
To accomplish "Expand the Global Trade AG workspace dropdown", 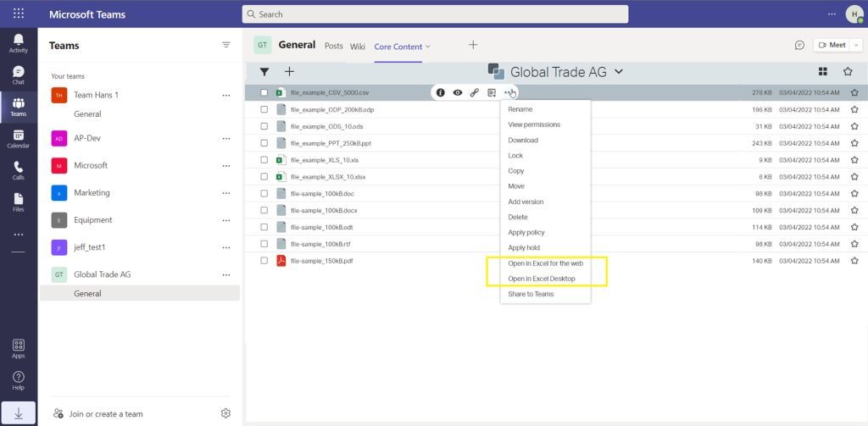I will click(x=619, y=72).
